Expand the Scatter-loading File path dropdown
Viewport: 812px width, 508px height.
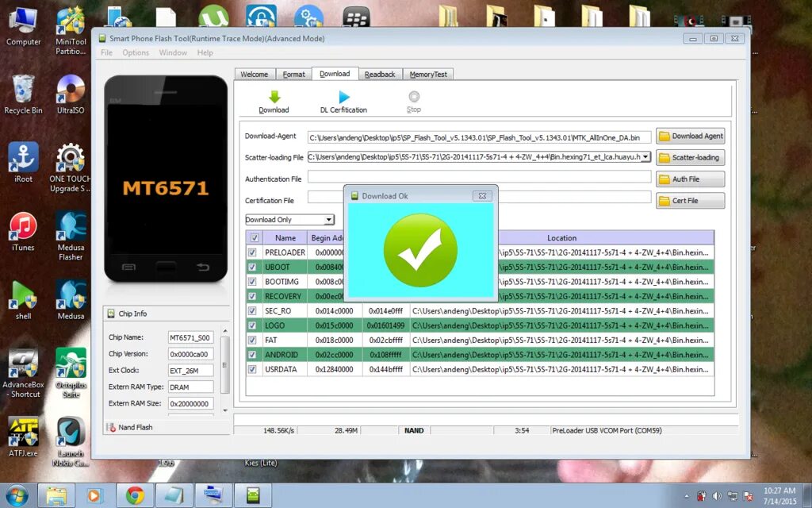pyautogui.click(x=645, y=156)
